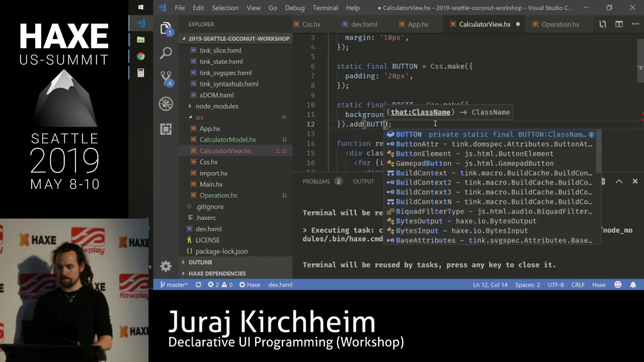
Task: Show info for BUTTON suggestion
Action: [x=591, y=134]
